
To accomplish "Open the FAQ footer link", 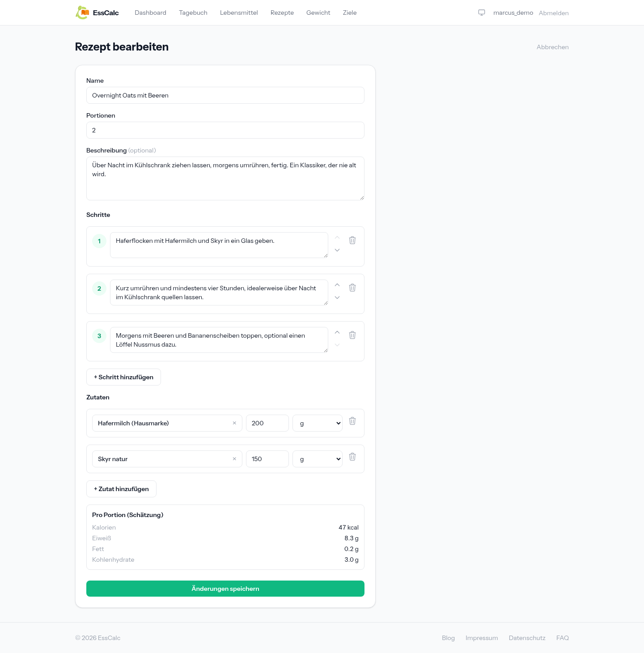I will pos(563,638).
